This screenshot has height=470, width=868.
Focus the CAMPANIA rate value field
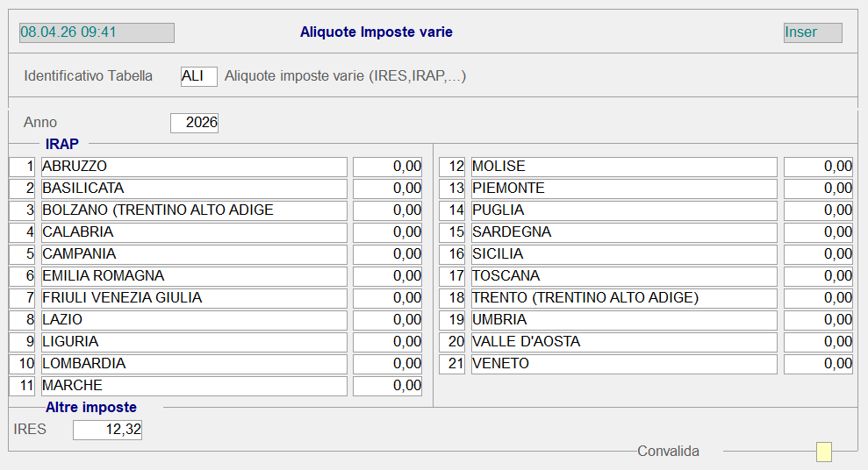(387, 254)
